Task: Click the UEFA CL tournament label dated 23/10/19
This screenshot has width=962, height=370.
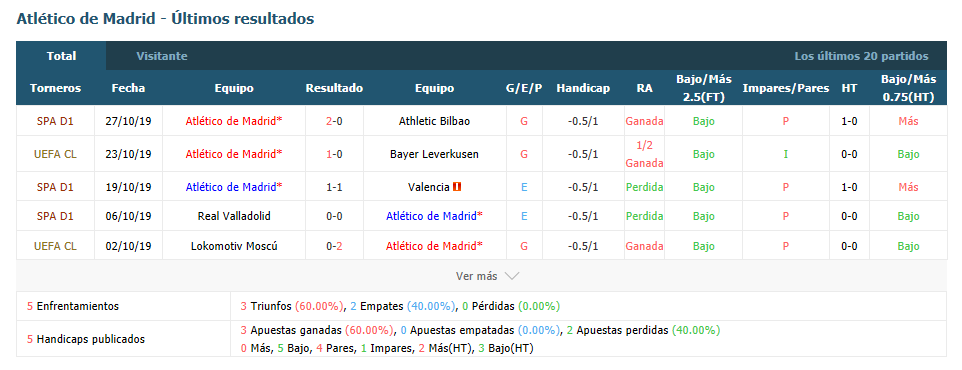Action: click(x=55, y=154)
